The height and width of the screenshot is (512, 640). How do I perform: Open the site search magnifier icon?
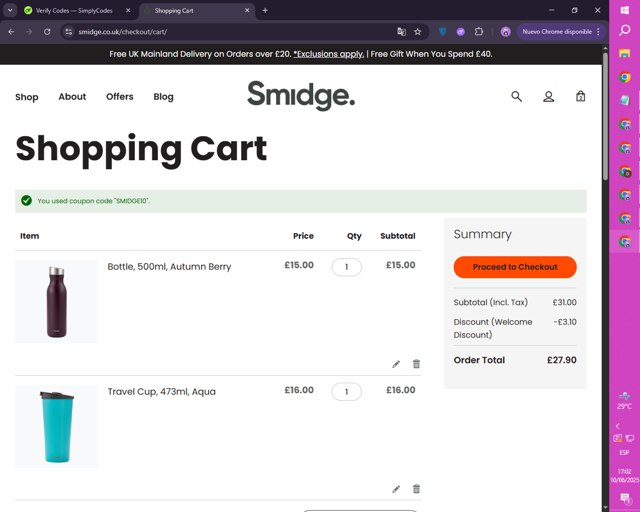click(516, 97)
